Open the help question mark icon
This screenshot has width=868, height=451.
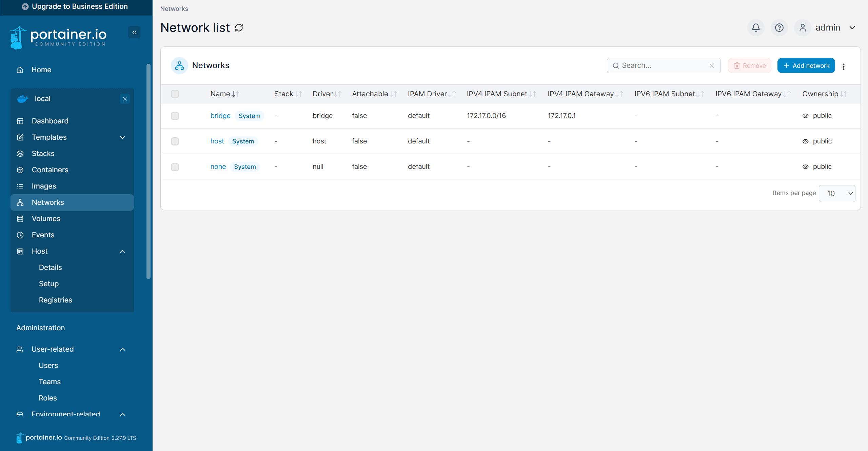pyautogui.click(x=779, y=27)
